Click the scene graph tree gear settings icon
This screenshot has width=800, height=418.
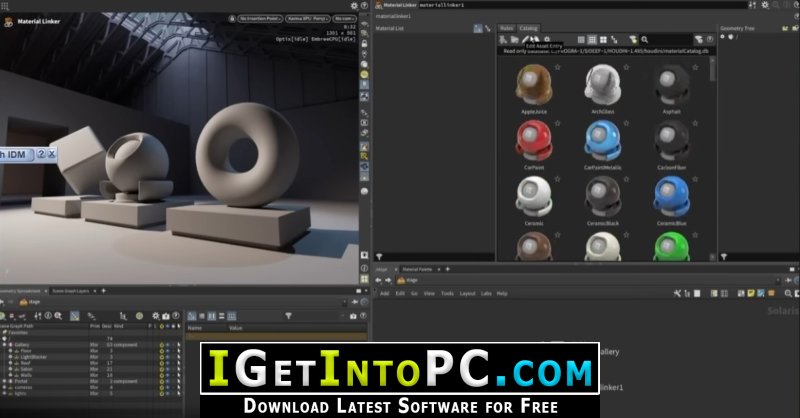(x=156, y=316)
